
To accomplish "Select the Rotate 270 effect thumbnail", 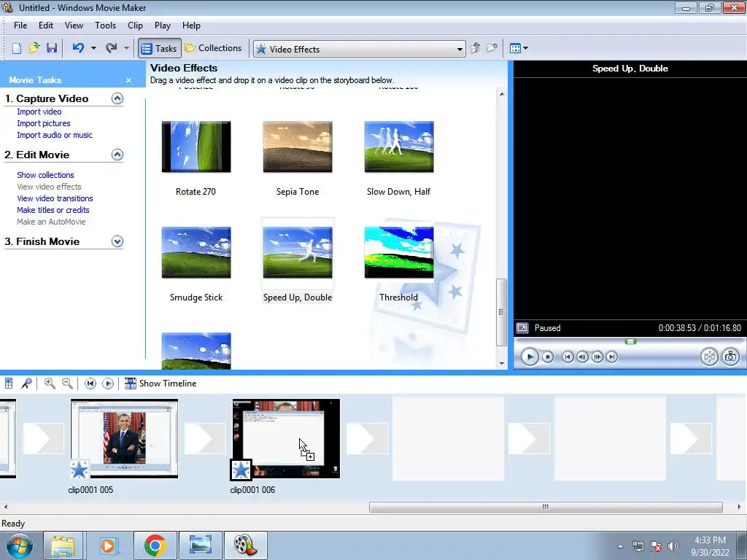I will coord(196,147).
